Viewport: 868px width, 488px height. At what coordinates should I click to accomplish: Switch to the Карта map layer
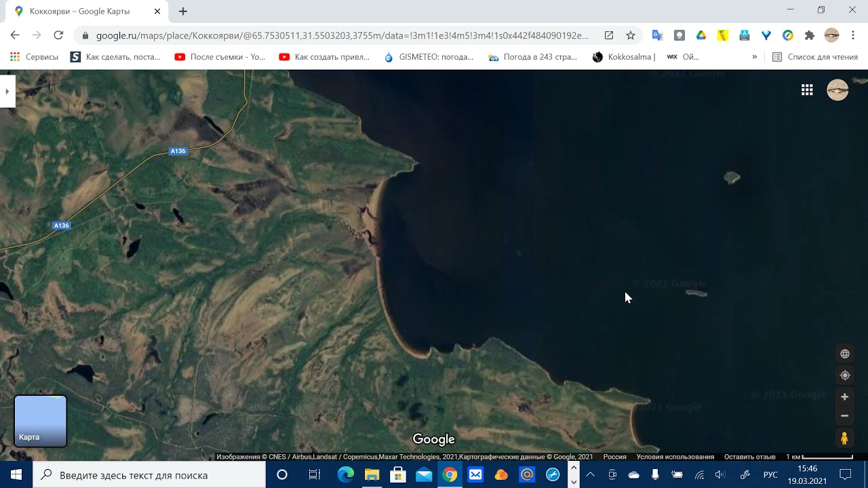click(41, 422)
